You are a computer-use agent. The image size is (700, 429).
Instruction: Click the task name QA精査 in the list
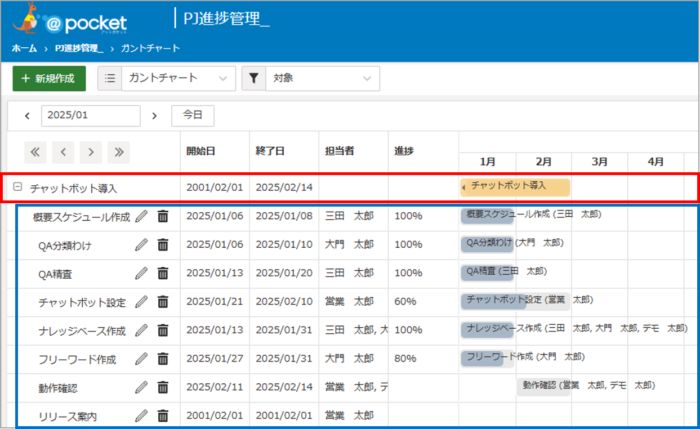coord(55,274)
